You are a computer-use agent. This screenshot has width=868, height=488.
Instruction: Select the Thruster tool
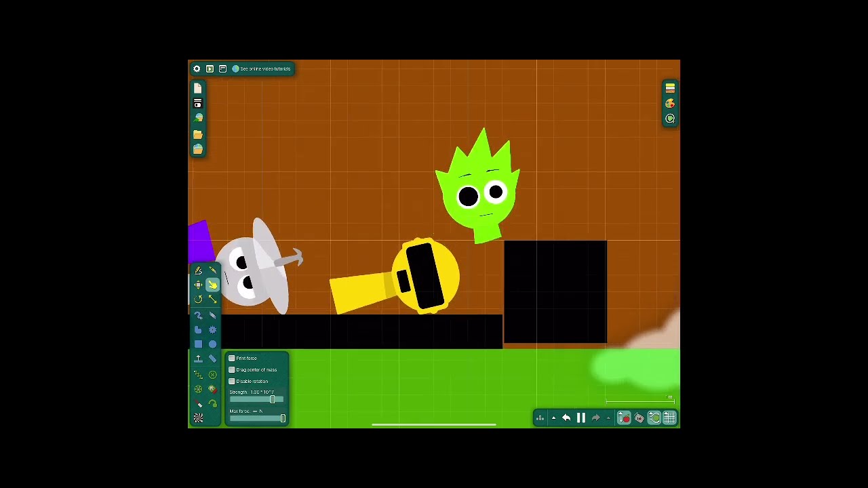coord(212,389)
